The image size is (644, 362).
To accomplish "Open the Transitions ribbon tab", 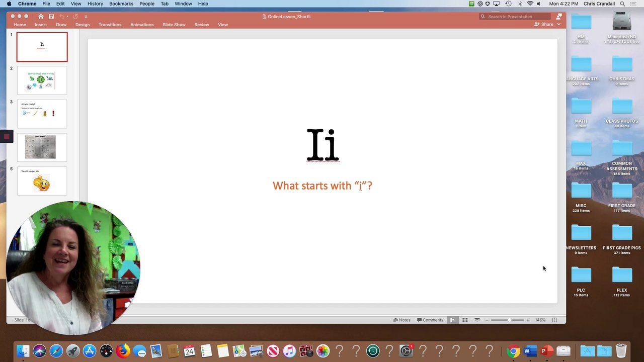I will tap(110, 25).
